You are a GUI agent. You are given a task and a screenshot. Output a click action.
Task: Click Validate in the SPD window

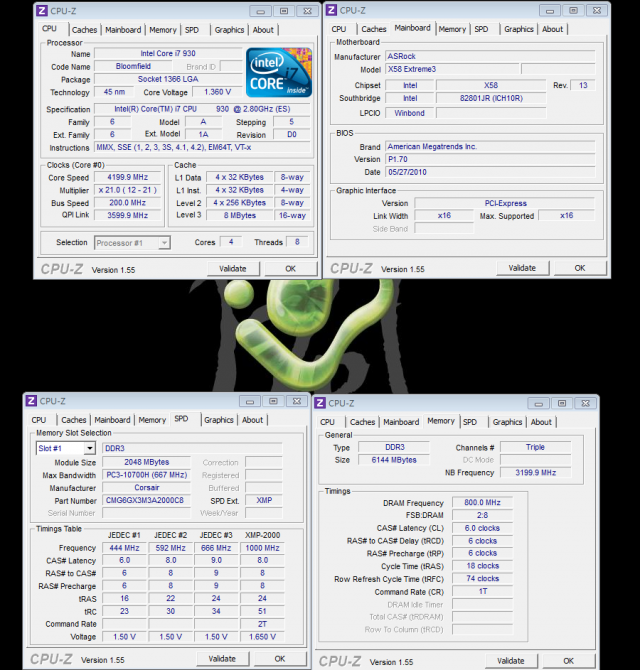(222, 659)
